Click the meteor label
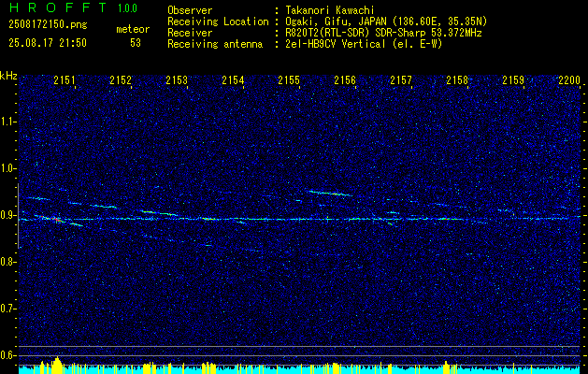588x374 pixels. [133, 29]
